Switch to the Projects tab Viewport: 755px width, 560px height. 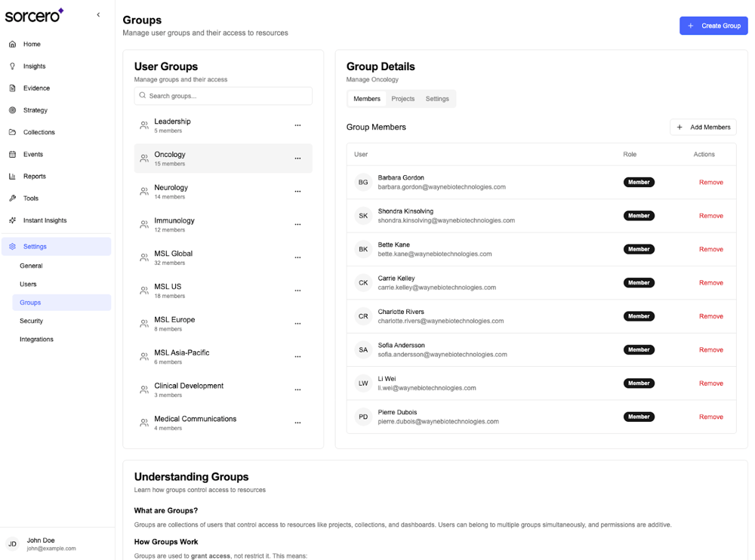[x=402, y=99]
